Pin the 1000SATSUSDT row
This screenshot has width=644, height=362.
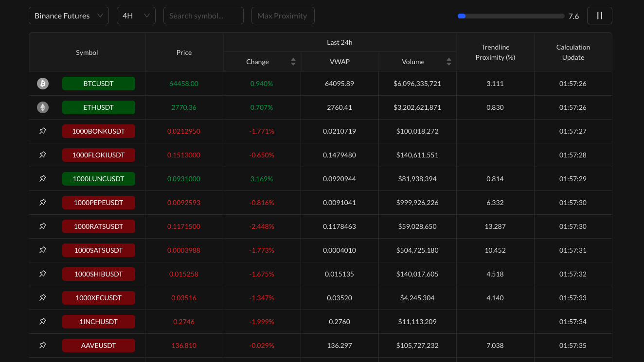(x=43, y=250)
